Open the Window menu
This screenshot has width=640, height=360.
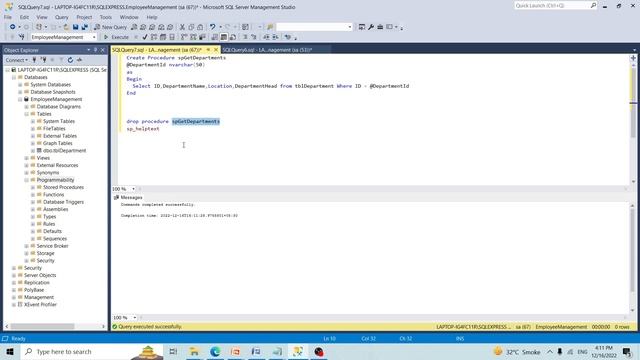coord(129,17)
